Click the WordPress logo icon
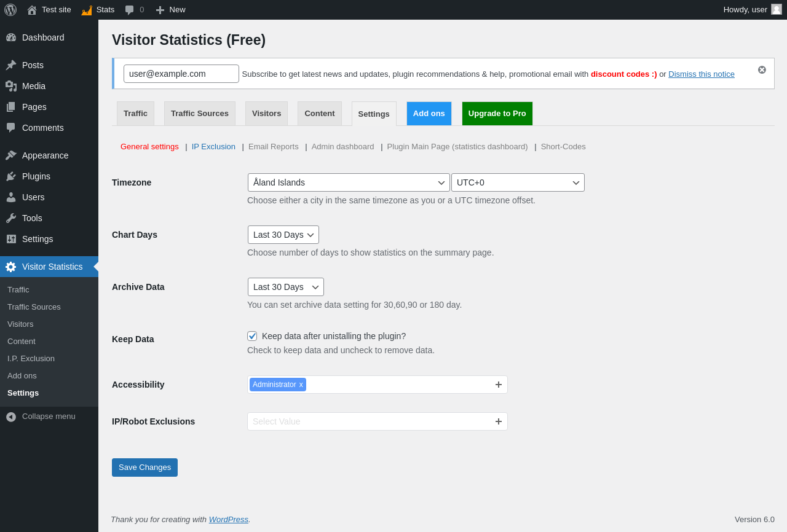Image resolution: width=787 pixels, height=532 pixels. pyautogui.click(x=10, y=10)
